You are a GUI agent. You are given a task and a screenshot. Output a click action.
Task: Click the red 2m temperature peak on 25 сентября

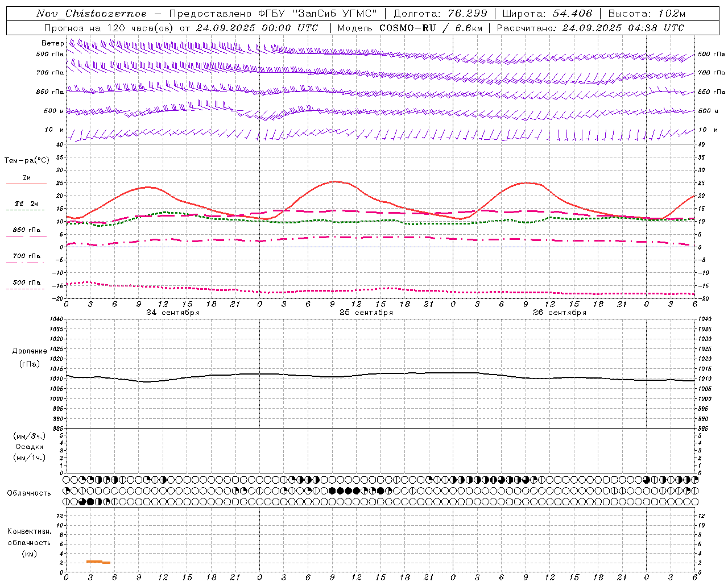[x=335, y=181]
